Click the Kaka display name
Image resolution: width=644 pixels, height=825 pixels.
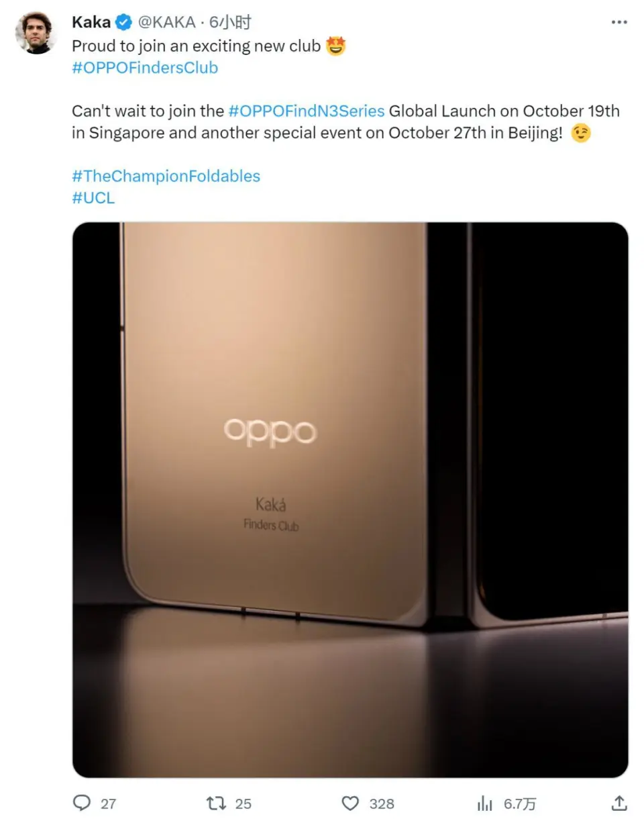pyautogui.click(x=91, y=22)
